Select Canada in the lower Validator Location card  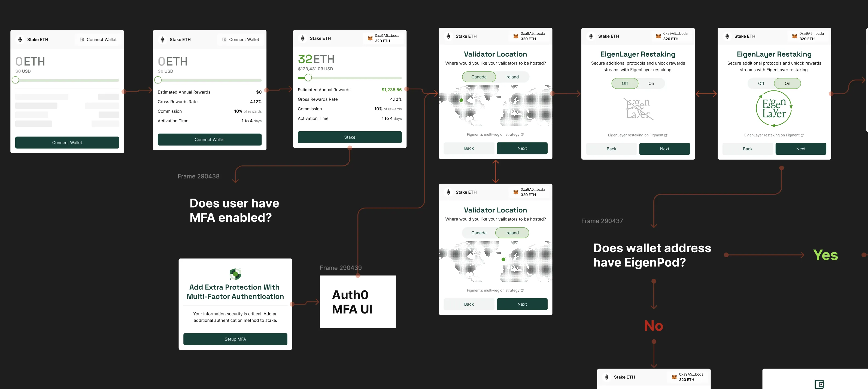point(479,233)
